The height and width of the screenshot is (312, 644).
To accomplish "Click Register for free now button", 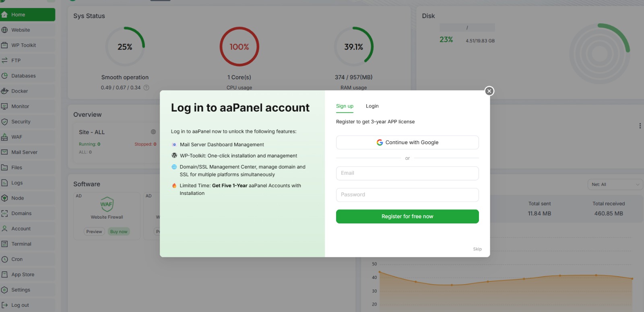I will click(407, 216).
